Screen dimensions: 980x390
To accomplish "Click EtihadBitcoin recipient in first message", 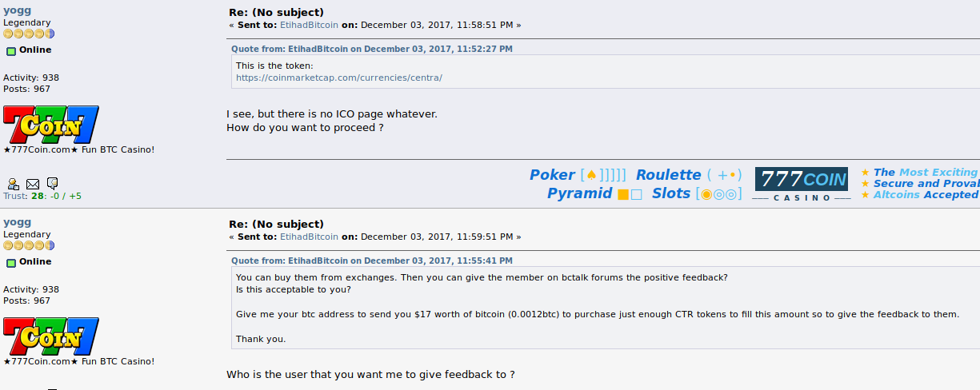I will coord(309,25).
